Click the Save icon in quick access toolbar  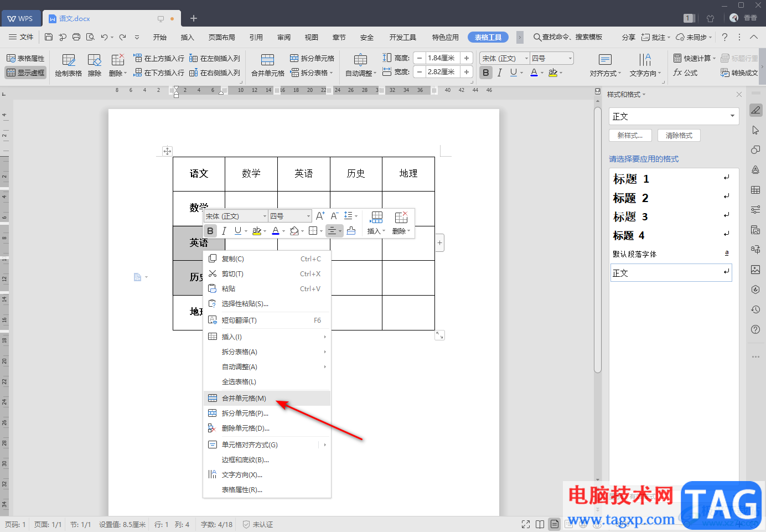click(49, 37)
